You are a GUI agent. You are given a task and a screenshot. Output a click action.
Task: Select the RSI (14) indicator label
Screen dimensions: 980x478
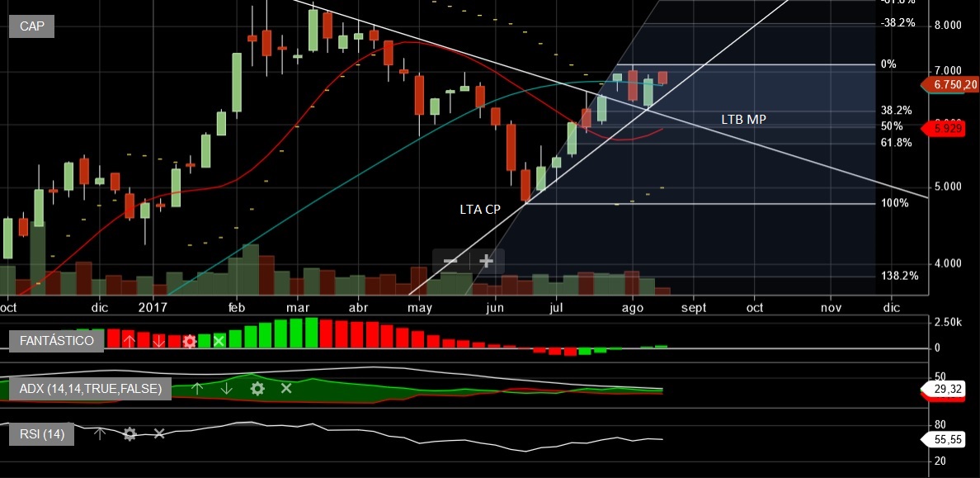click(42, 433)
